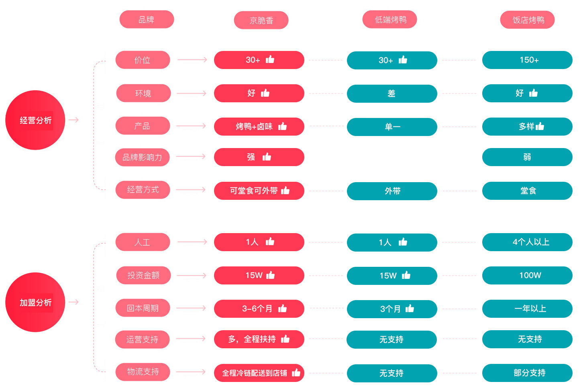Click thumbs-up icon in 全程冷链配送到店铺 pill

click(296, 372)
